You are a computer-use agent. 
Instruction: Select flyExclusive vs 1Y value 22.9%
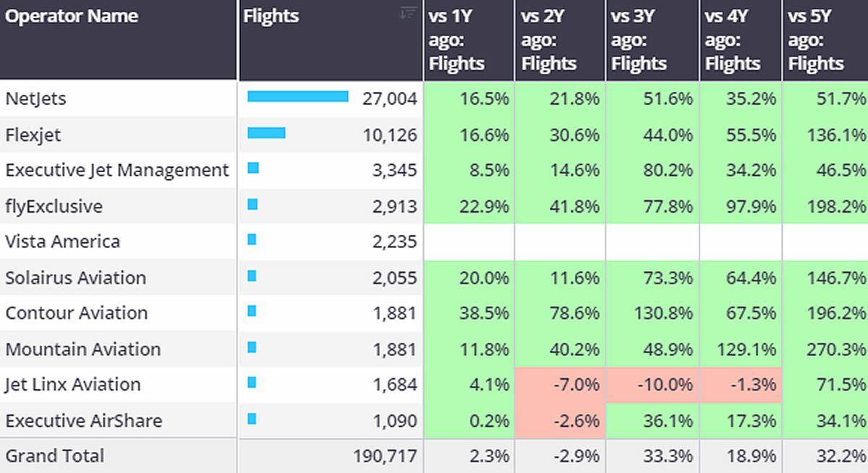485,207
